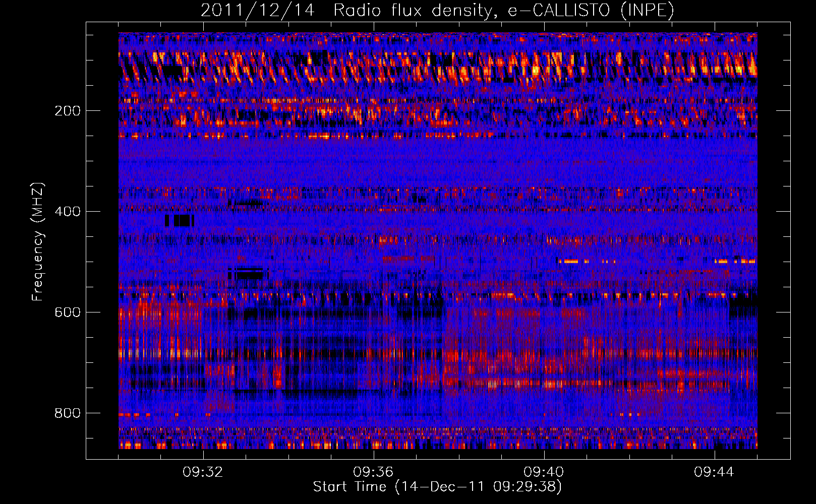The image size is (816, 504).
Task: Click the 400 frequency tick label
Action: pos(68,212)
